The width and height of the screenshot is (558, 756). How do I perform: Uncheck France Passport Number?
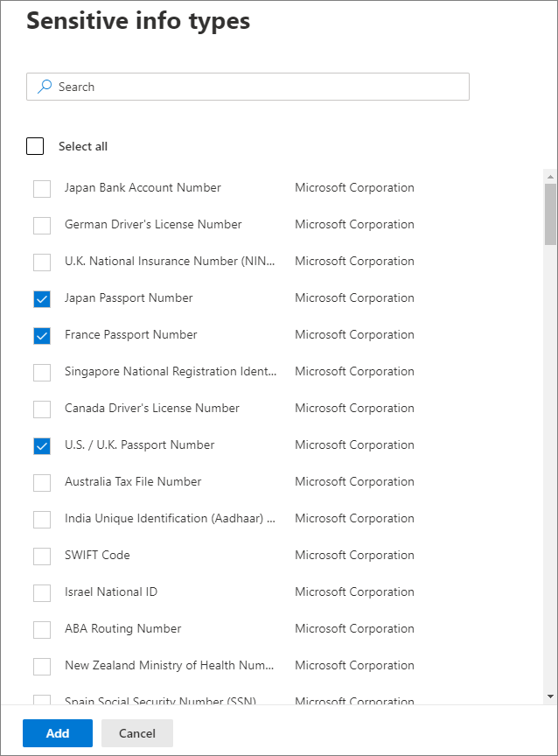coord(41,335)
